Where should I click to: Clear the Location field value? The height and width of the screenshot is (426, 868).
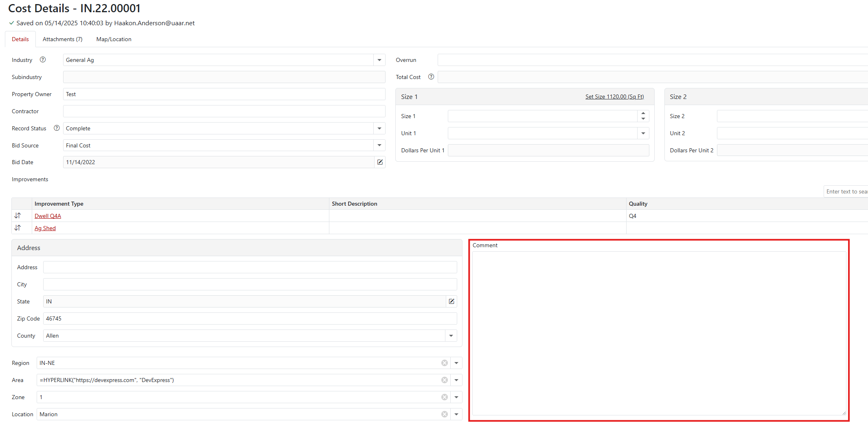pos(445,414)
